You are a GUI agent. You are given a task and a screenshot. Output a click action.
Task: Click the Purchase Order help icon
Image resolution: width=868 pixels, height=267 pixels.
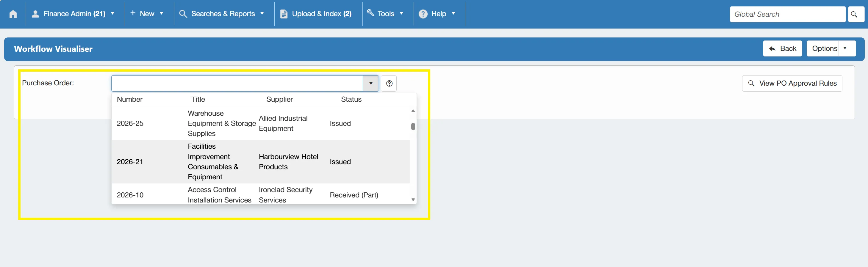pos(389,83)
